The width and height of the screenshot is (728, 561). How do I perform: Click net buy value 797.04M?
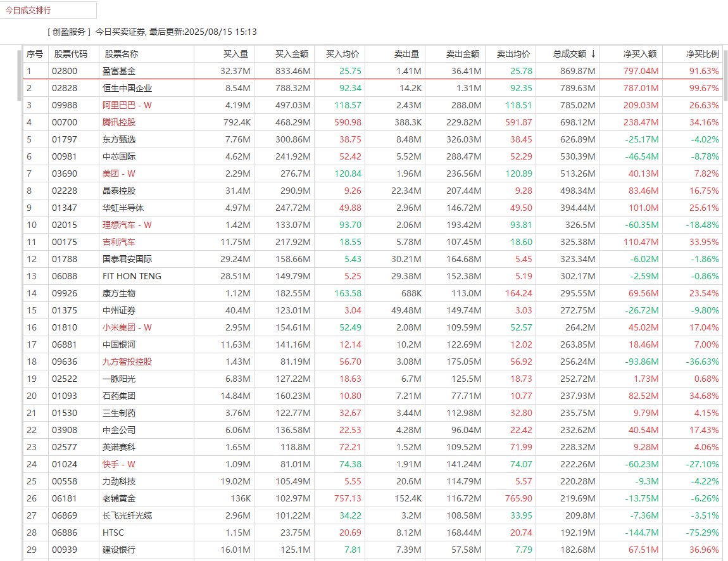click(641, 71)
